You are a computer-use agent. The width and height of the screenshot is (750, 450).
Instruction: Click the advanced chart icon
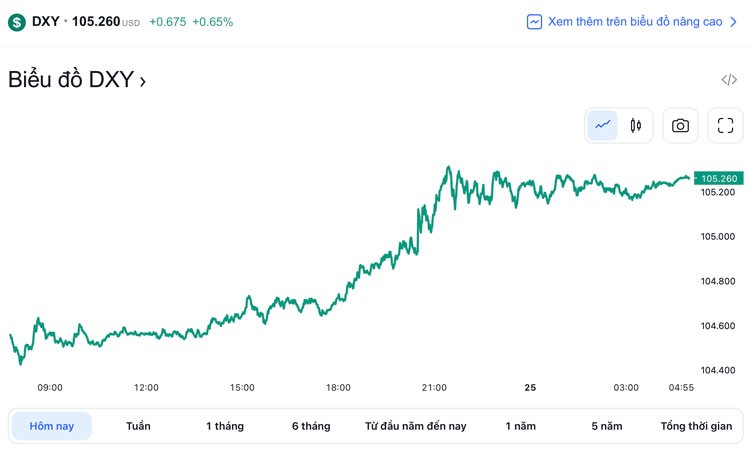click(x=535, y=21)
